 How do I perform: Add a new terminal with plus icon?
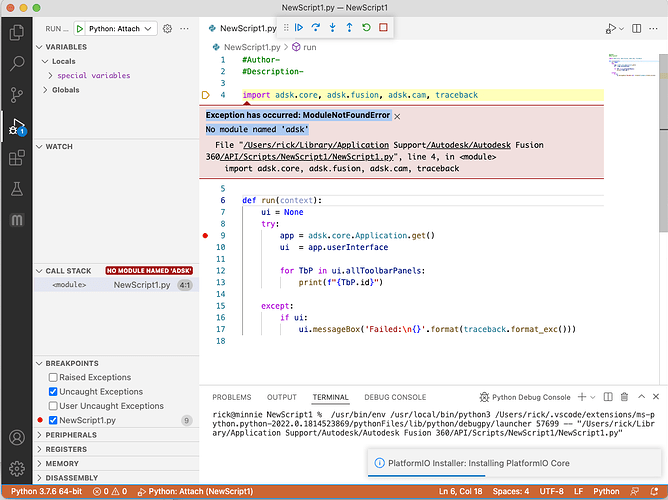(582, 397)
